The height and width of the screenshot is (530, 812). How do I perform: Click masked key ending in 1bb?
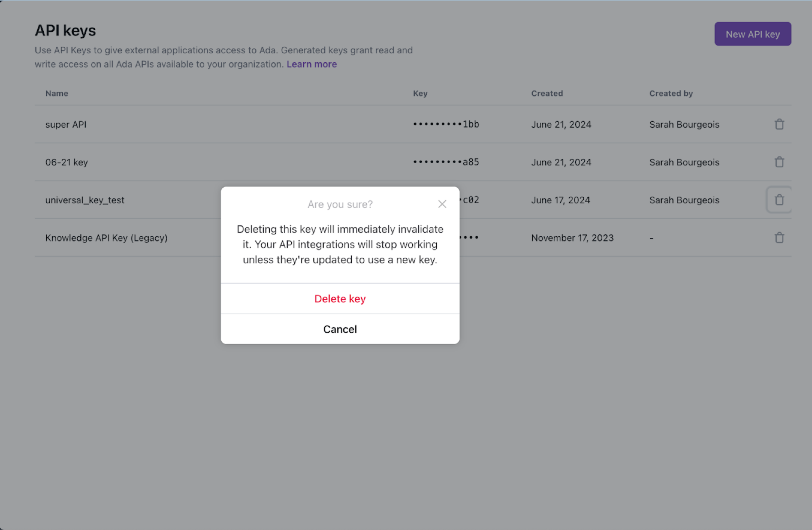tap(446, 124)
